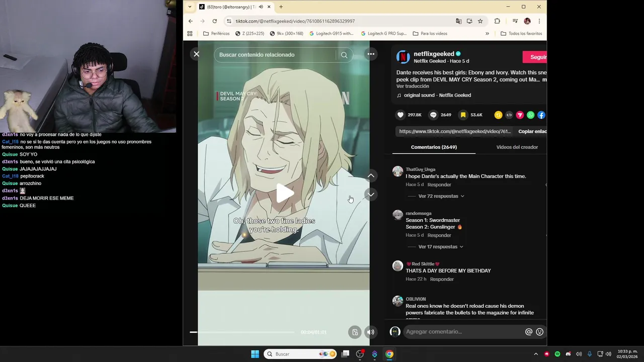The image size is (644, 362).
Task: Share via the pink send-to-friends icon
Action: [x=520, y=115]
